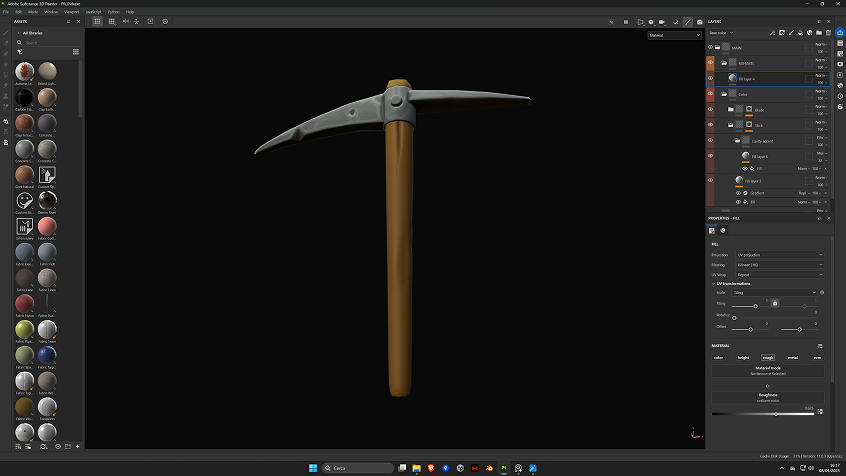Delete layer using the trash icon
Viewport: 846px width, 476px height.
829,32
